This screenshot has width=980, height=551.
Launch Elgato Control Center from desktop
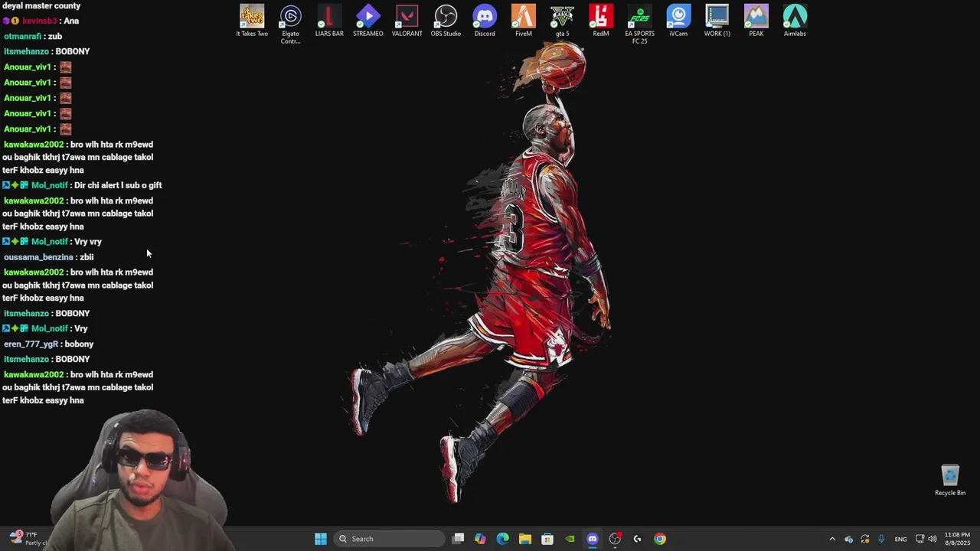(290, 24)
